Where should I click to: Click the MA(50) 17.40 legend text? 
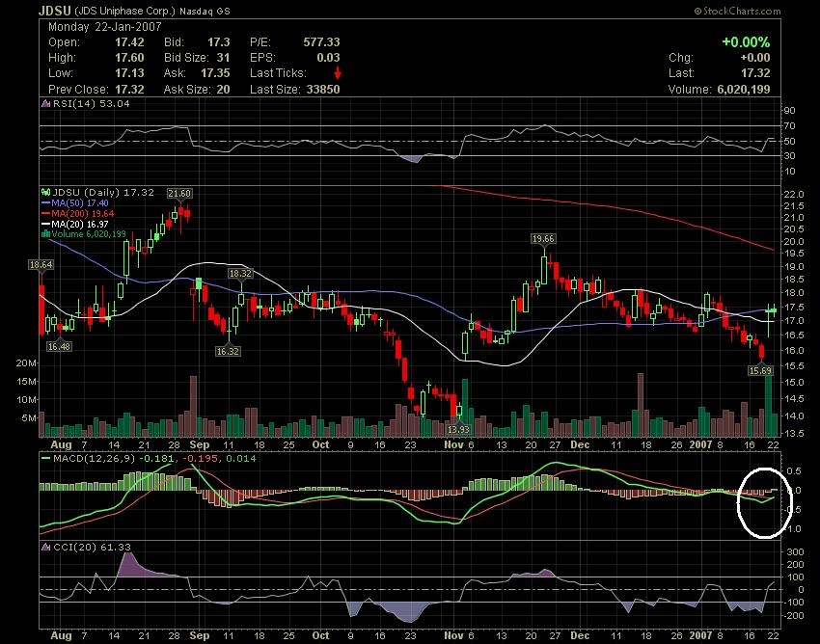[x=80, y=202]
